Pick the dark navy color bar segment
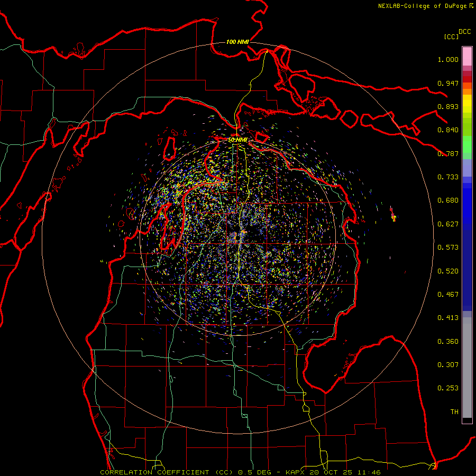476x476 pixels. tap(467, 270)
